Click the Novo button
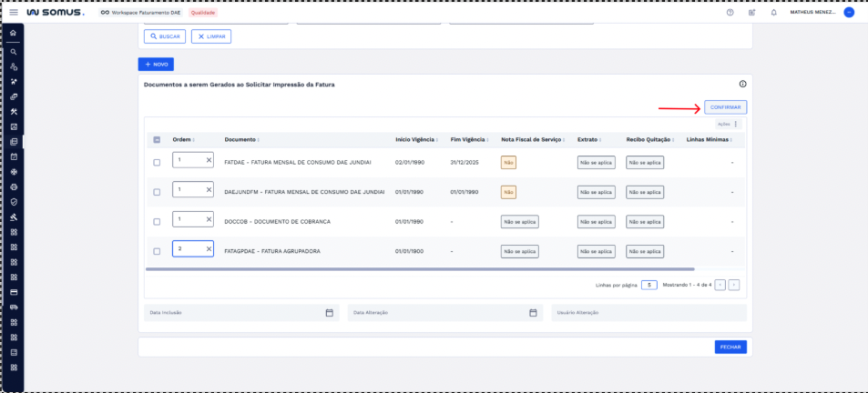 [156, 65]
